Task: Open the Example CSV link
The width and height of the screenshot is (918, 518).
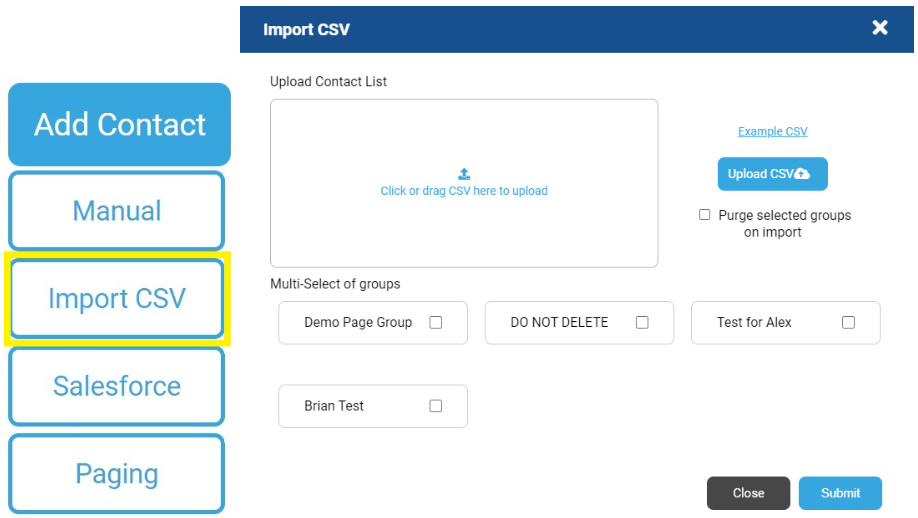Action: coord(772,132)
